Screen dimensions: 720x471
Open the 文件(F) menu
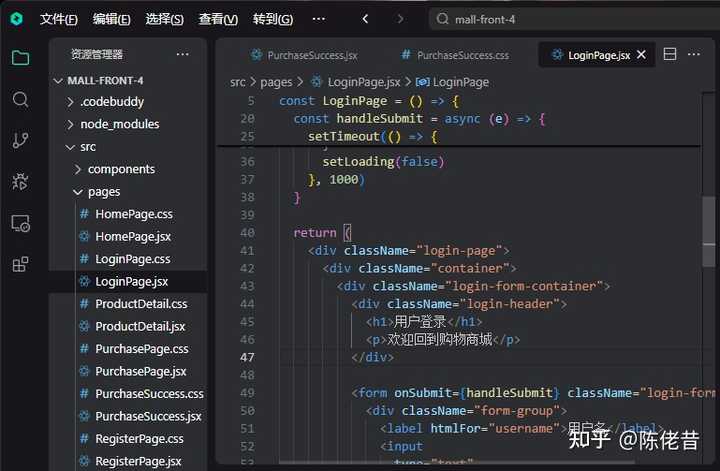(58, 19)
